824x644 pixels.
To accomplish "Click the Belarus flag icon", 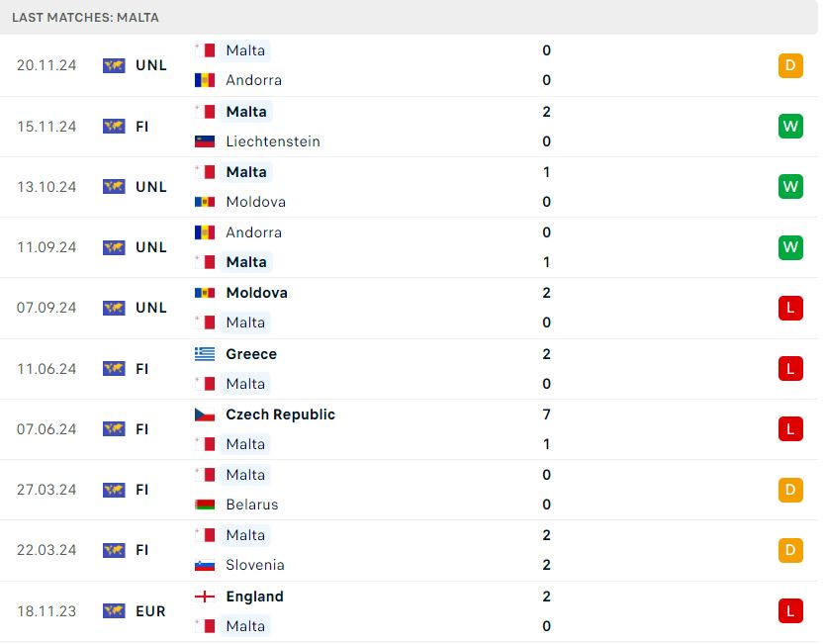I will pos(205,505).
